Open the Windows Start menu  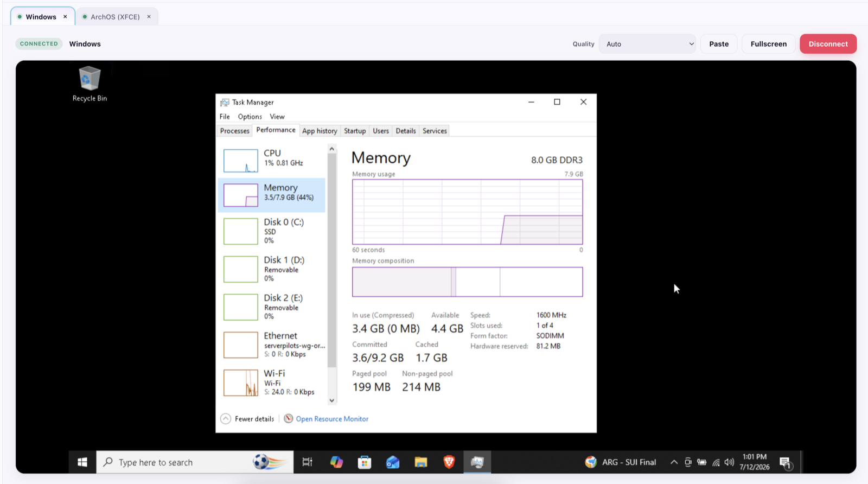click(82, 462)
